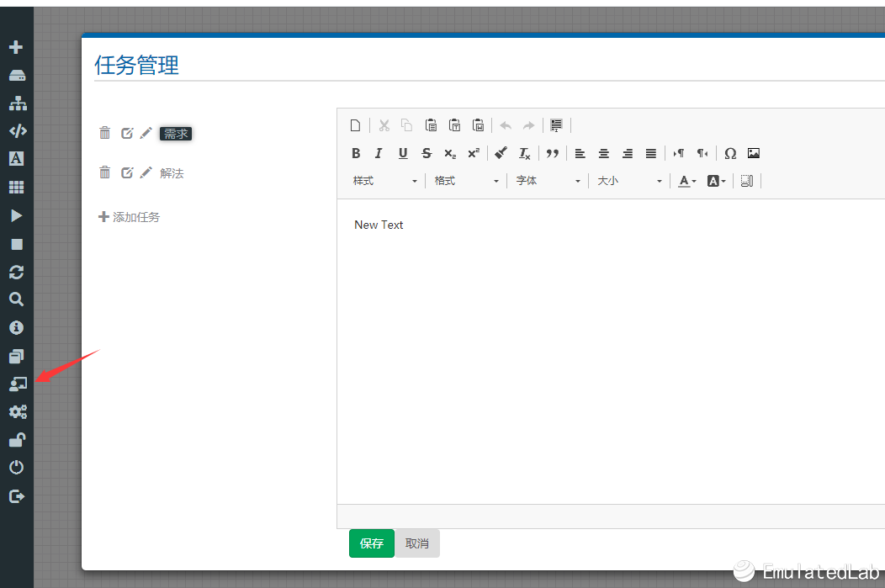Toggle bold formatting
The image size is (885, 588).
[356, 153]
